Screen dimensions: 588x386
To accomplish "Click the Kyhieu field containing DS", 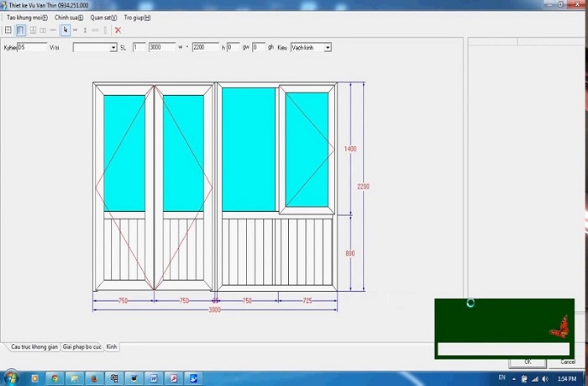I will 32,47.
